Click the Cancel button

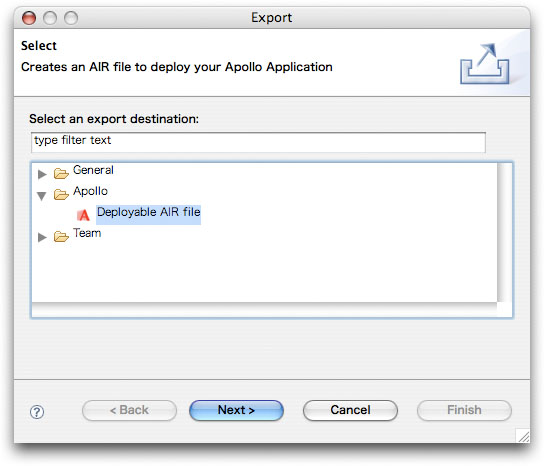pyautogui.click(x=350, y=410)
